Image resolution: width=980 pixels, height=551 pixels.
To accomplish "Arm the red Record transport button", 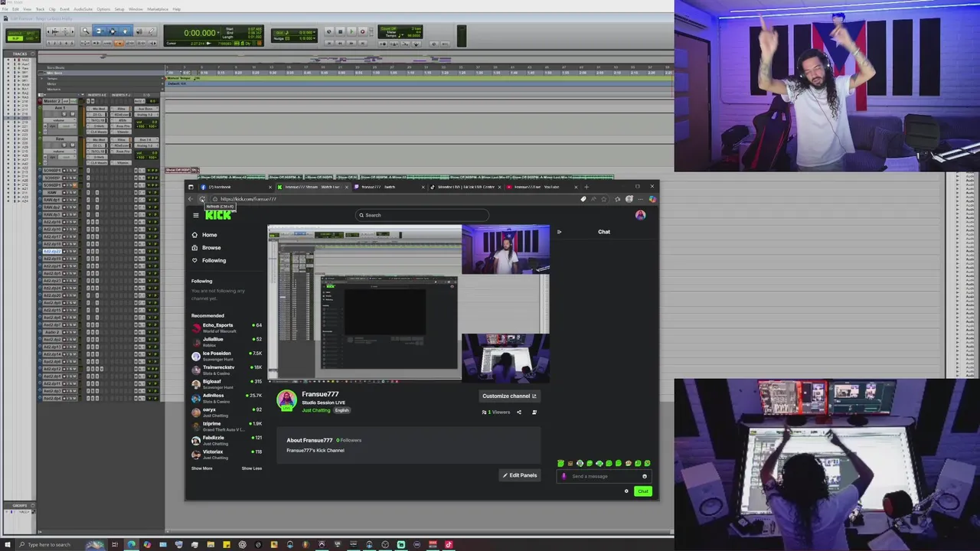I will pyautogui.click(x=362, y=31).
